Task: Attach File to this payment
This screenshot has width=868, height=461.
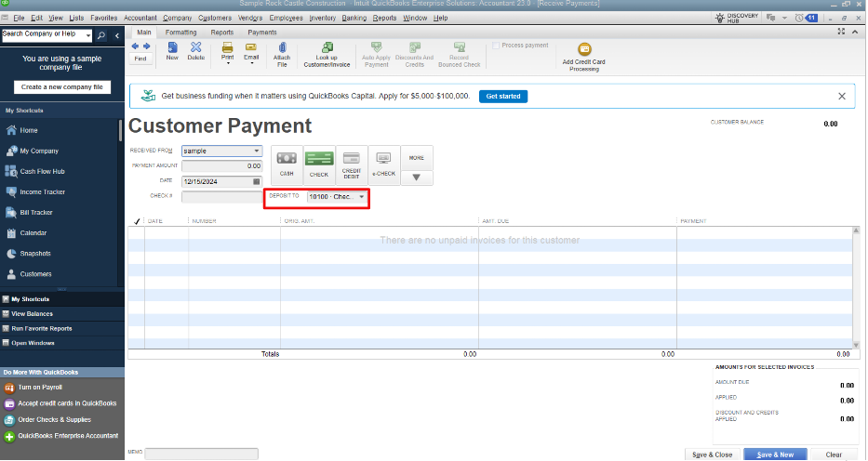Action: (x=282, y=54)
